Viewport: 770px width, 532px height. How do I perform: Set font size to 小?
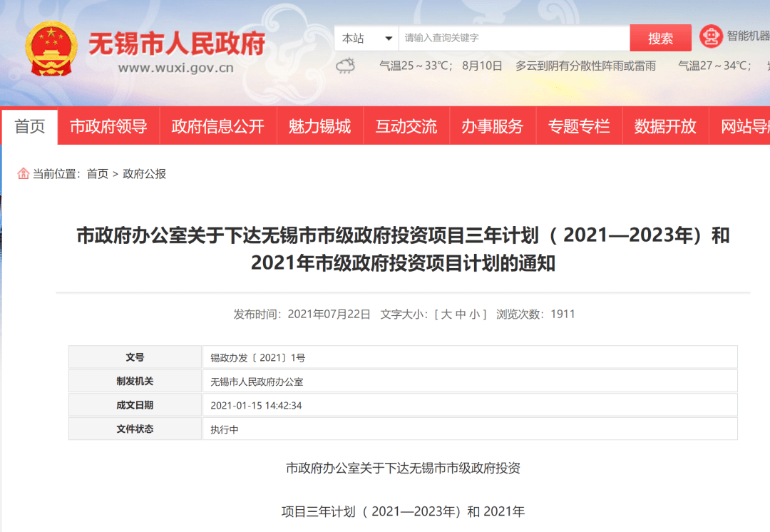click(474, 314)
